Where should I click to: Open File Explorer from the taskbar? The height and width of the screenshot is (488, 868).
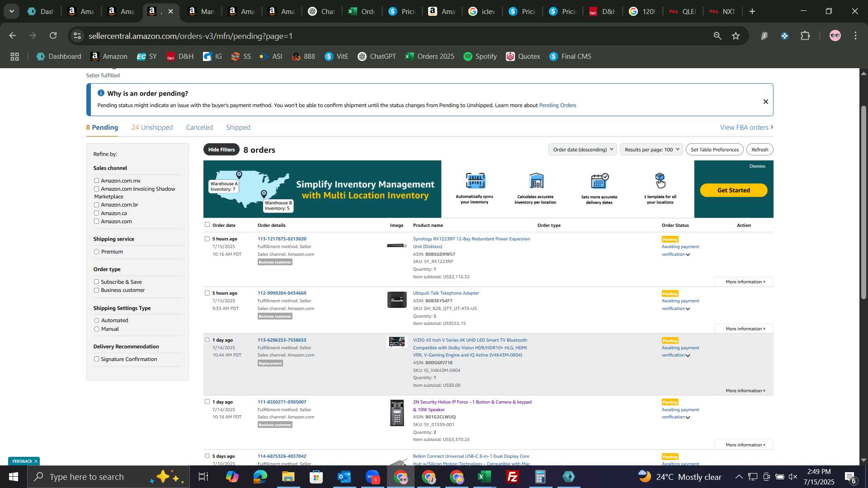coord(288,477)
